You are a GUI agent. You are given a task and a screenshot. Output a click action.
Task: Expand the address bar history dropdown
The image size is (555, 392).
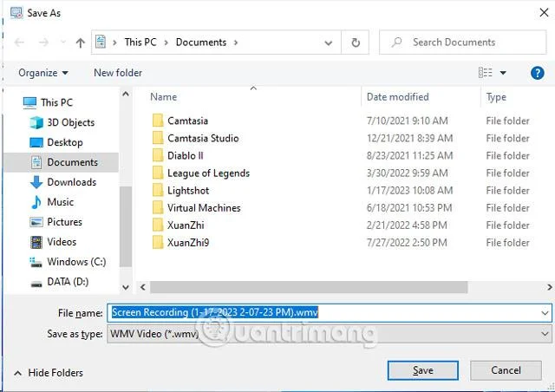click(x=328, y=42)
